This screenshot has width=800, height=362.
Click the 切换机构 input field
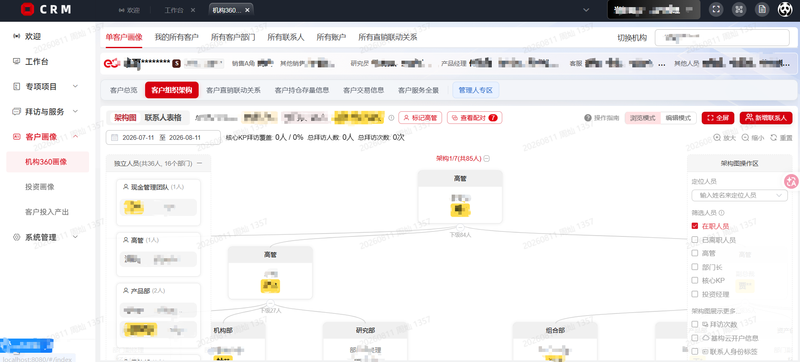tap(722, 37)
